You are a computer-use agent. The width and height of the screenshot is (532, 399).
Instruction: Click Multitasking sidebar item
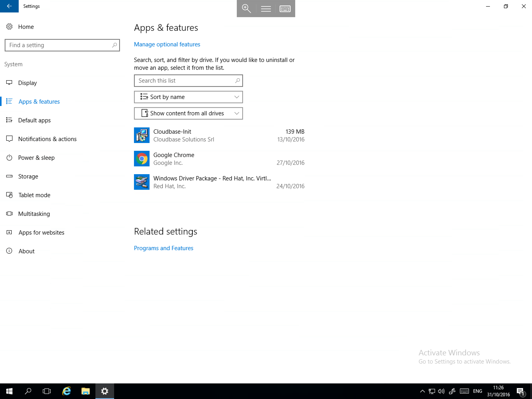(34, 213)
